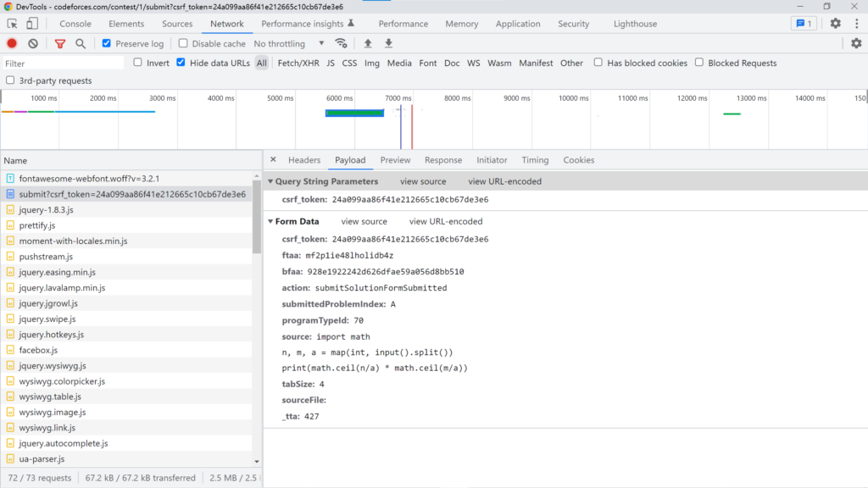Image resolution: width=868 pixels, height=488 pixels.
Task: Click view source for Query String Parameters
Action: [x=423, y=181]
